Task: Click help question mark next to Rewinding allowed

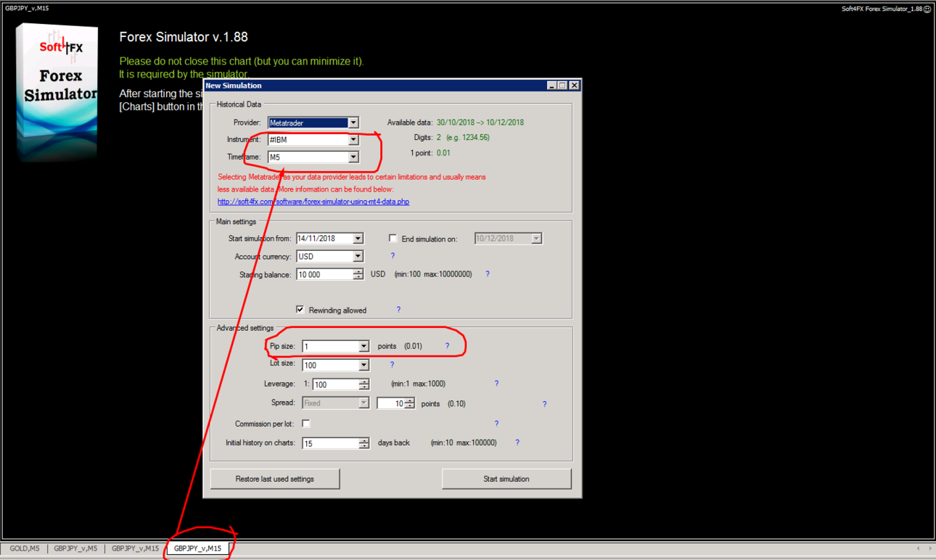Action: point(398,310)
